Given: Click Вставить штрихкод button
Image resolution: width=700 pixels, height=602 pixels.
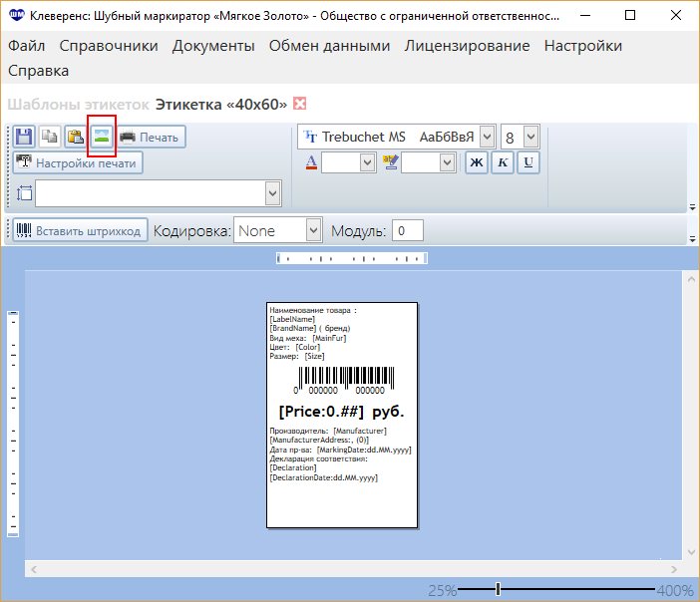Looking at the screenshot, I should 81,230.
